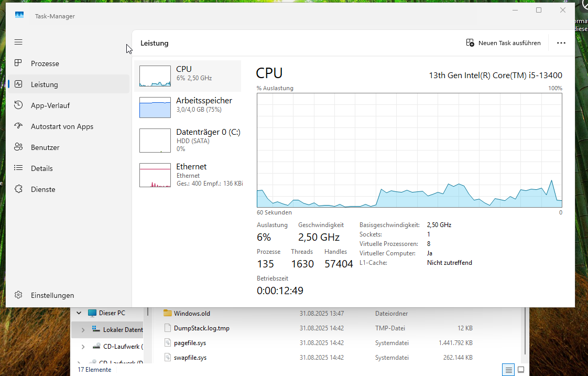Image resolution: width=588 pixels, height=376 pixels.
Task: Open the Dienste page
Action: 69,189
